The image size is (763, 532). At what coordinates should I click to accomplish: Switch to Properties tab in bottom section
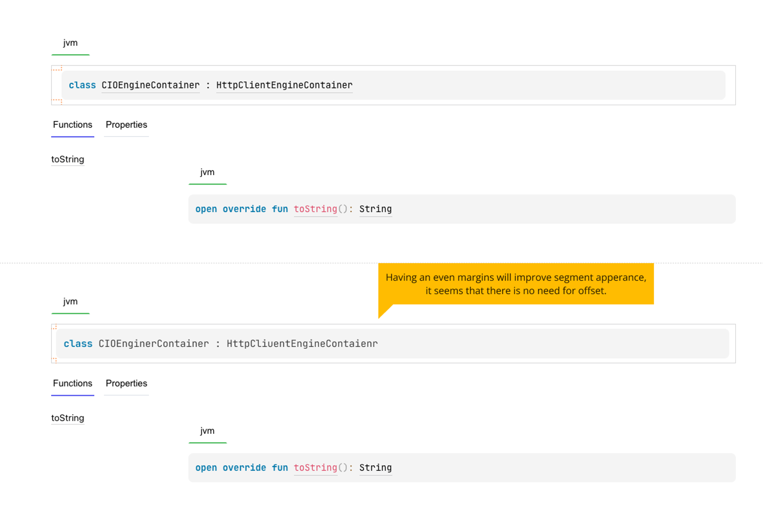pyautogui.click(x=126, y=384)
